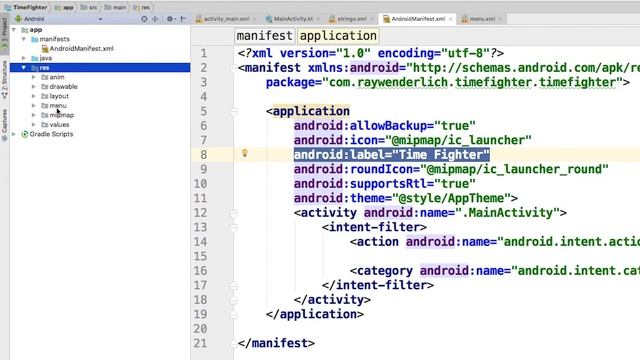Click src in navigation bar
The height and width of the screenshot is (360, 640).
93,7
